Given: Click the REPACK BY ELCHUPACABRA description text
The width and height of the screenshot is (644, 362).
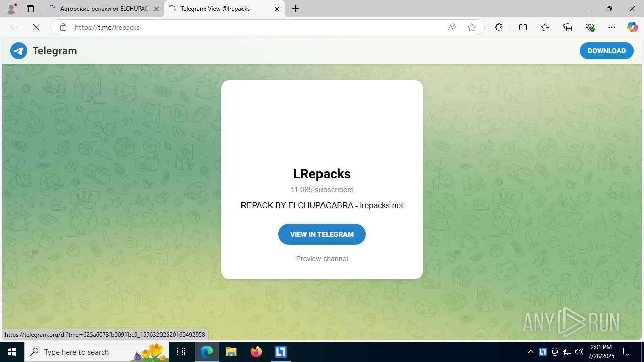Looking at the screenshot, I should (322, 205).
